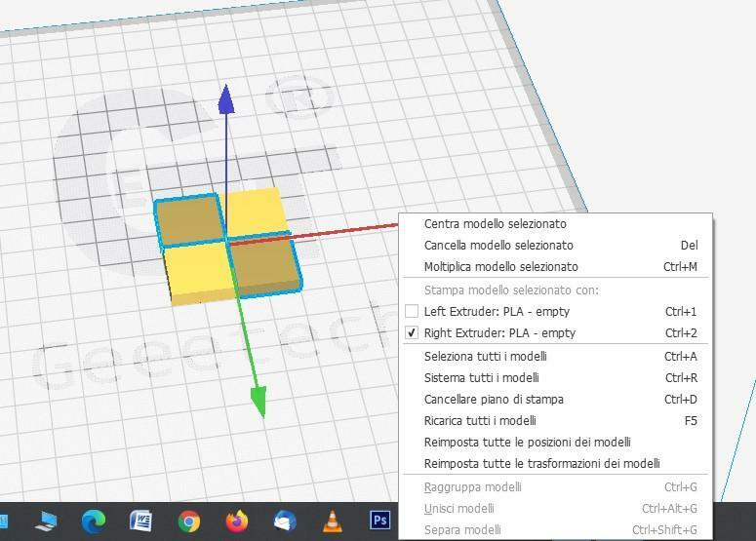Select Cancella modello selezionato from context menu
Screen dimensions: 756x541
pos(498,246)
